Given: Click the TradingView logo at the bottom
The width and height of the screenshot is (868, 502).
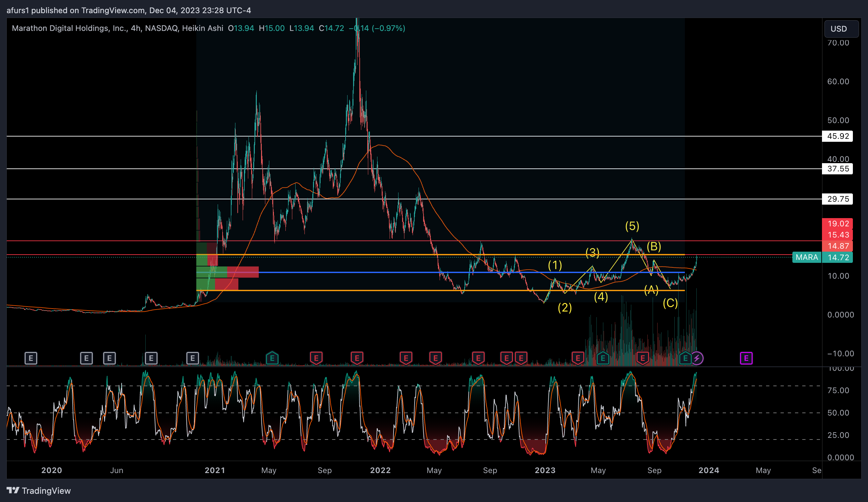Looking at the screenshot, I should [x=38, y=490].
